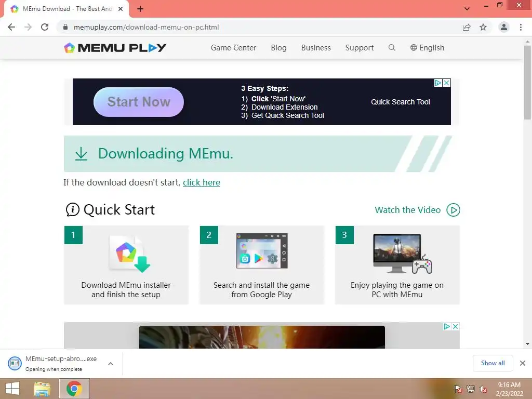The width and height of the screenshot is (532, 399).
Task: Play the video via the circled play icon
Action: pyautogui.click(x=453, y=210)
